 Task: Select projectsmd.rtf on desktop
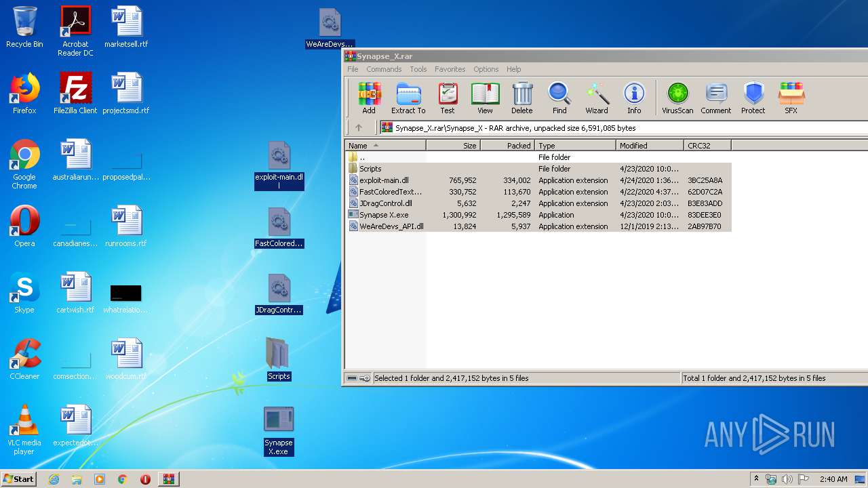coord(126,94)
